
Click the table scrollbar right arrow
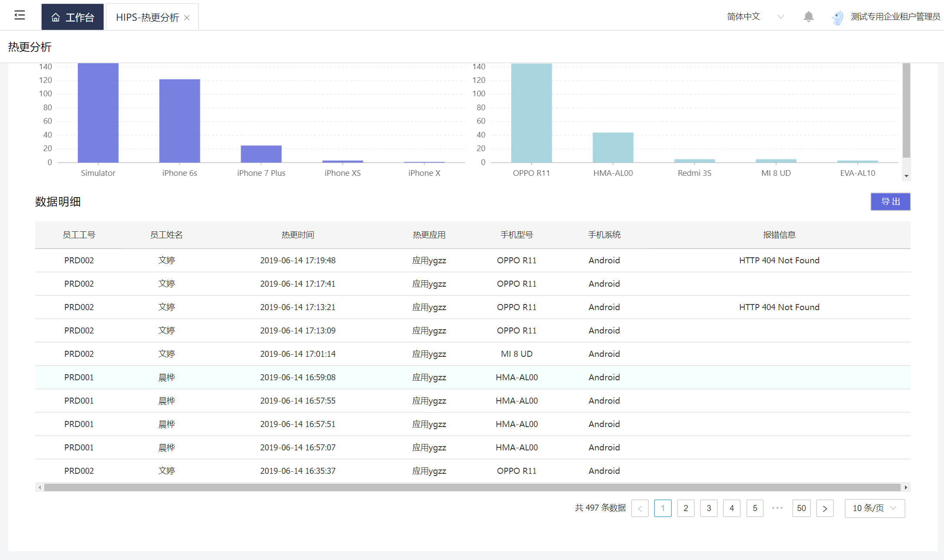[x=906, y=488]
